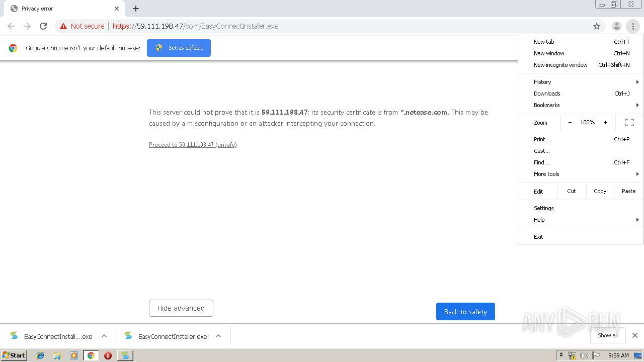The width and height of the screenshot is (644, 362).
Task: Click the browser back arrow
Action: (x=11, y=26)
